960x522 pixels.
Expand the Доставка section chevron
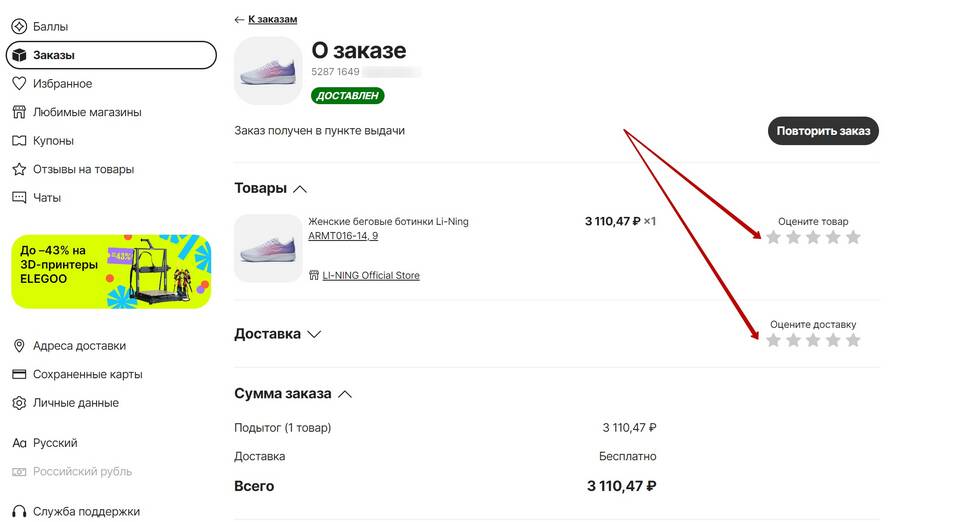[314, 334]
